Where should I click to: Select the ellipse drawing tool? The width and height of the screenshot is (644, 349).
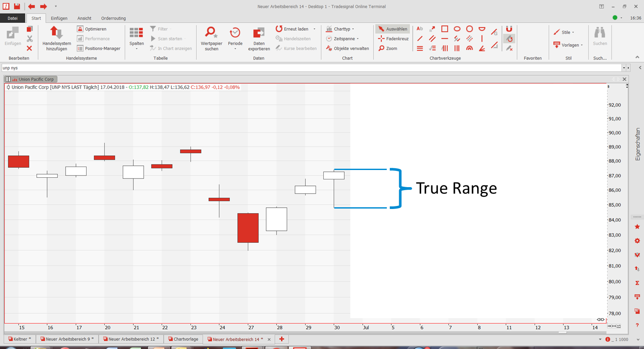(457, 29)
